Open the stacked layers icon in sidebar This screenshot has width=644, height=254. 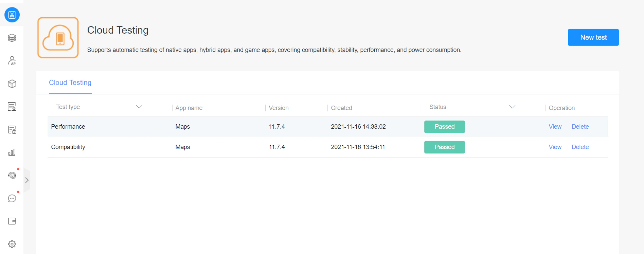coord(12,38)
